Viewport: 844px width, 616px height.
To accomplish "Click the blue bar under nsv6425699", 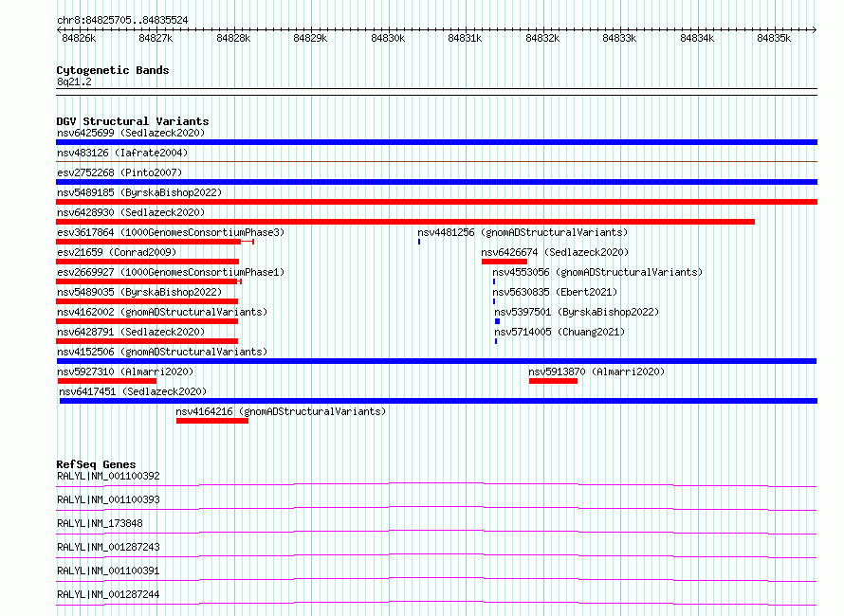I will [x=436, y=142].
